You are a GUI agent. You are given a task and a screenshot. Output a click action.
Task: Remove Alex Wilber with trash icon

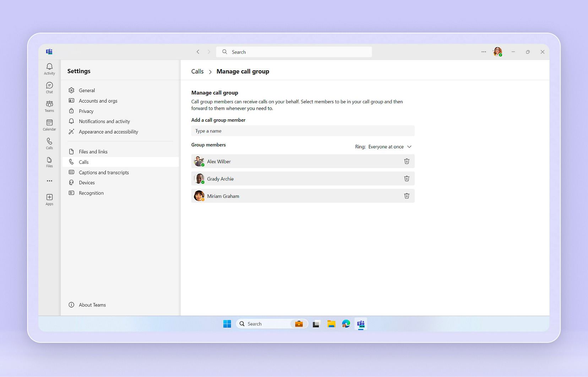(407, 162)
